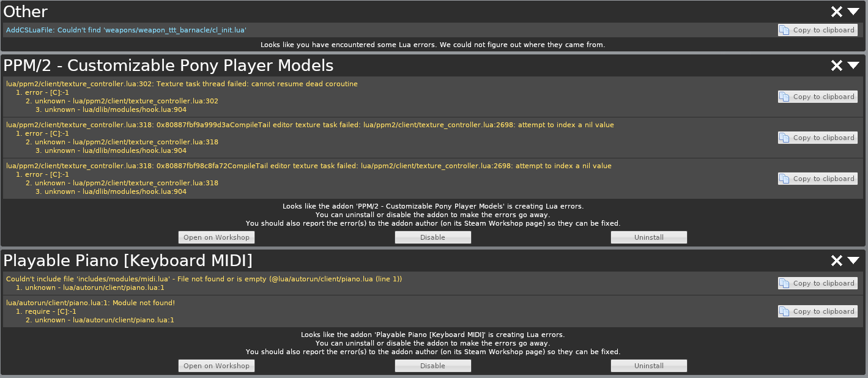Viewport: 868px width, 378px height.
Task: Select the 'Module not found!' error line
Action: click(x=91, y=303)
